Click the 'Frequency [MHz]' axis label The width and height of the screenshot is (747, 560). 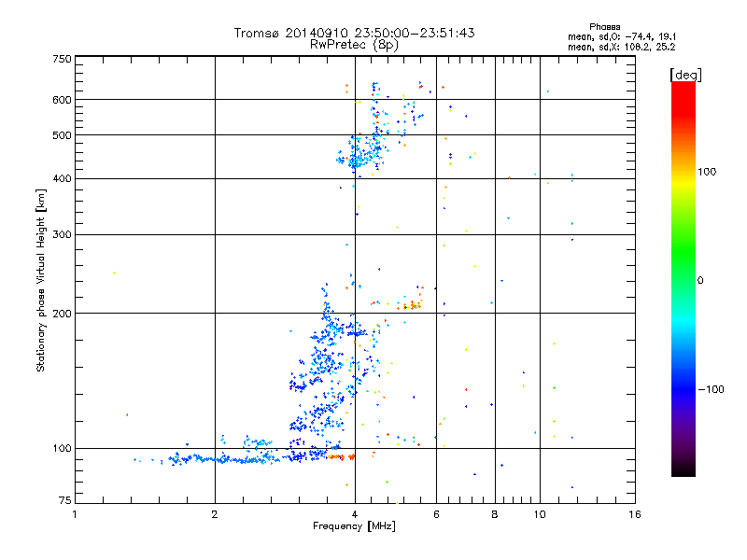pyautogui.click(x=354, y=526)
